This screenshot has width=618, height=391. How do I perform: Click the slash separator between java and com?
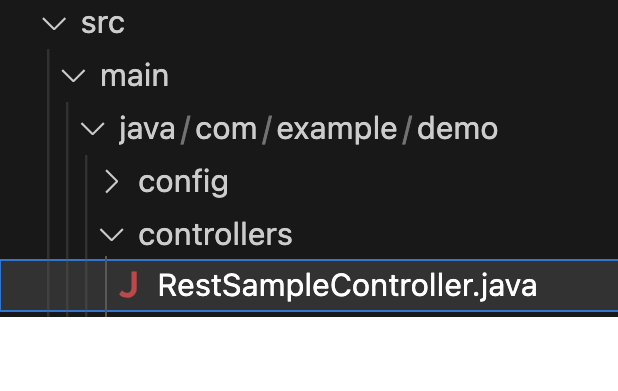point(185,129)
